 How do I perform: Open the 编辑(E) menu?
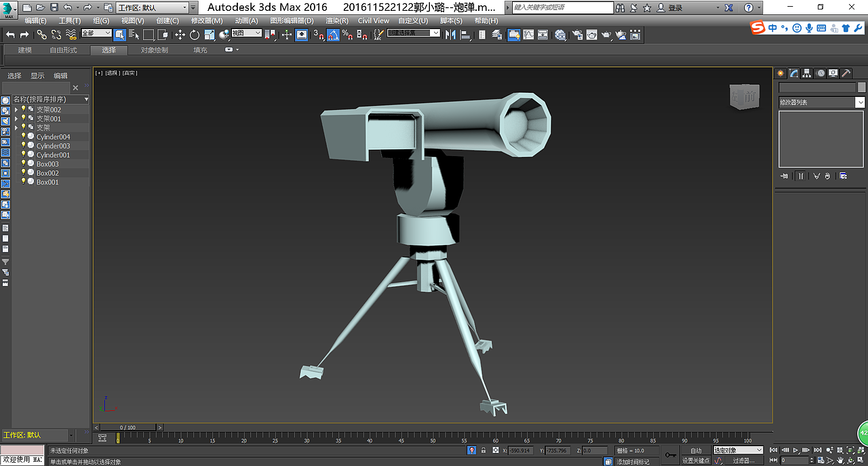[x=35, y=21]
